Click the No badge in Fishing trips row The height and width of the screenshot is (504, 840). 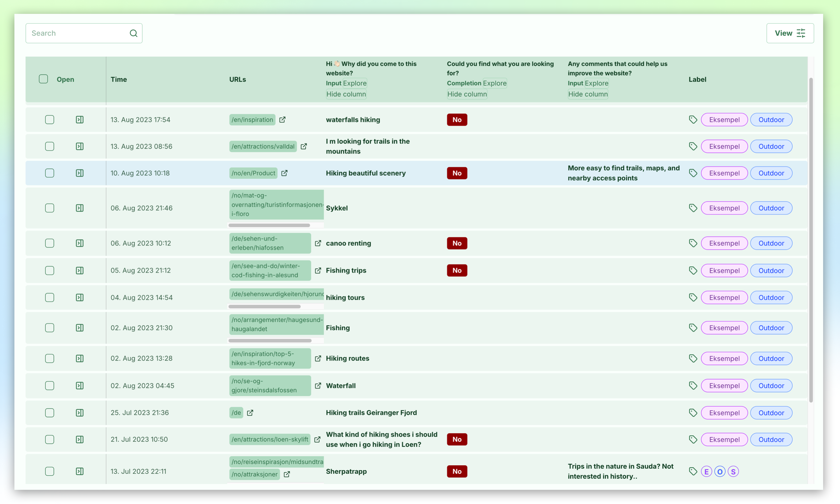coord(457,270)
